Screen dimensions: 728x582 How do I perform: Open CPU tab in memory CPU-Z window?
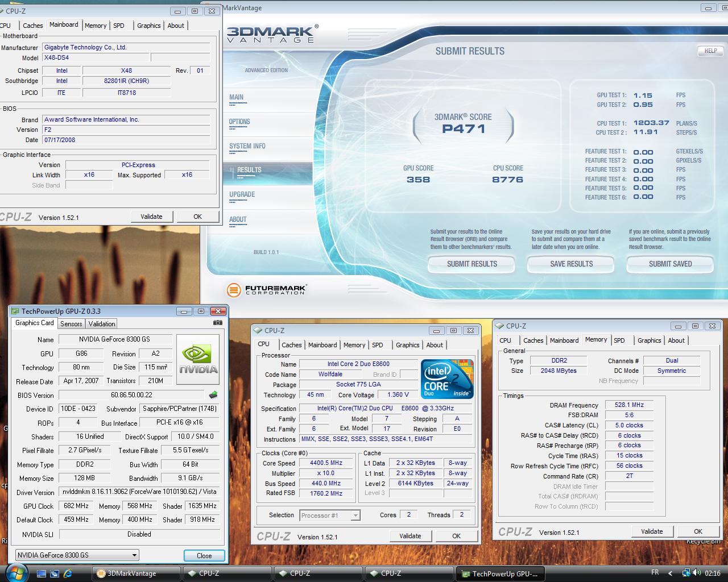click(506, 340)
